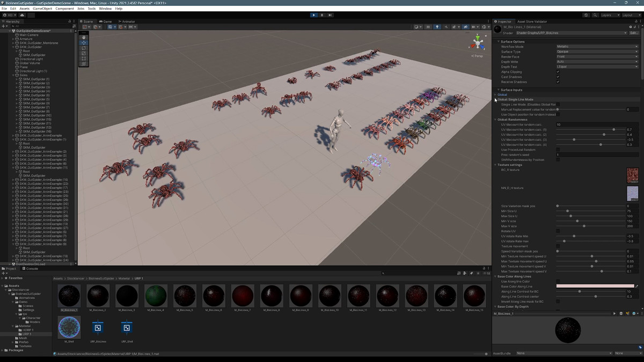Open the Workflow Mode dropdown
Viewport: 644px width, 362px height.
(597, 47)
